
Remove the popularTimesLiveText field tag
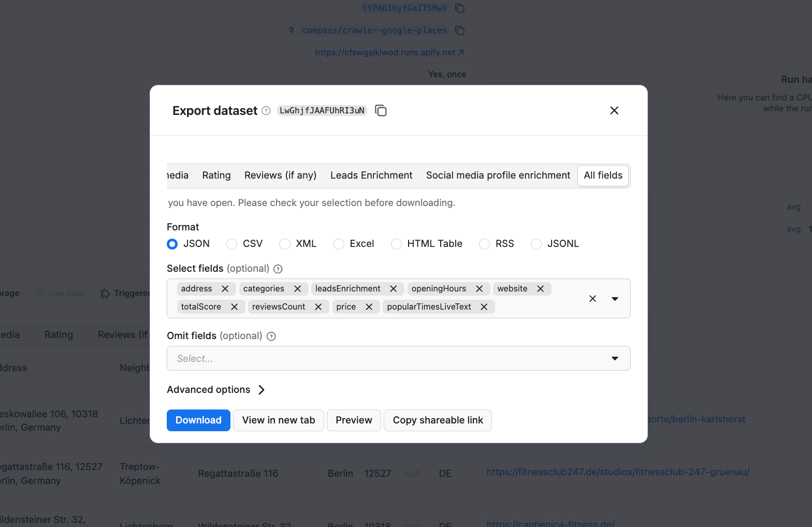pyautogui.click(x=484, y=307)
